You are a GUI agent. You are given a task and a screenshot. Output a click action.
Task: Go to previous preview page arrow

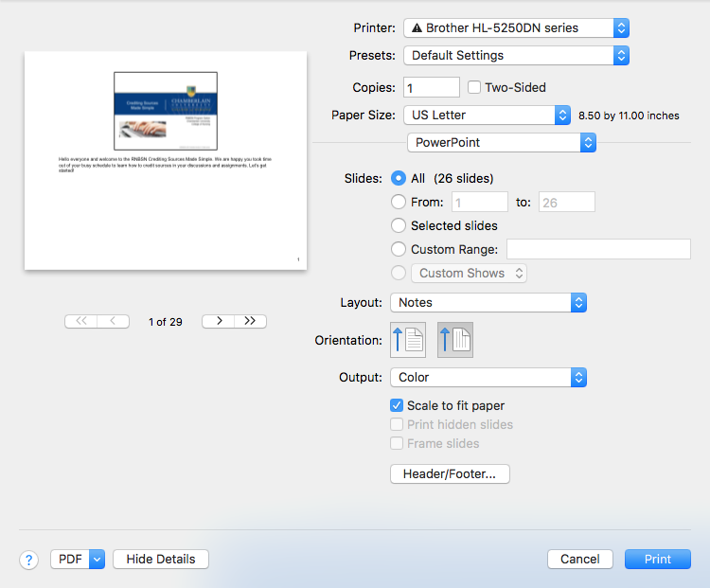pos(113,321)
